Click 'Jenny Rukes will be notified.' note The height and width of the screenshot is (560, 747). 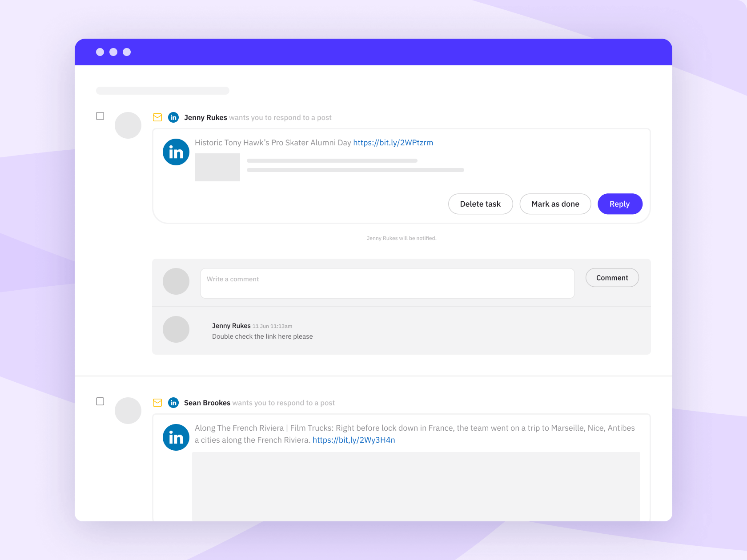coord(402,238)
